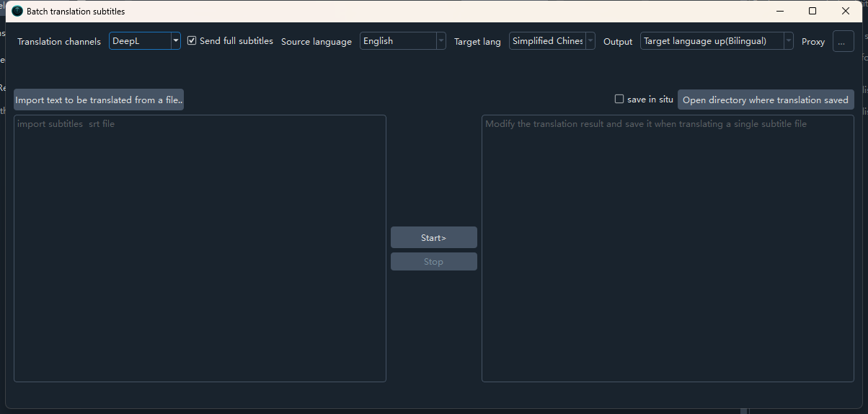
Task: Close the Batch translation subtitles window
Action: (846, 12)
